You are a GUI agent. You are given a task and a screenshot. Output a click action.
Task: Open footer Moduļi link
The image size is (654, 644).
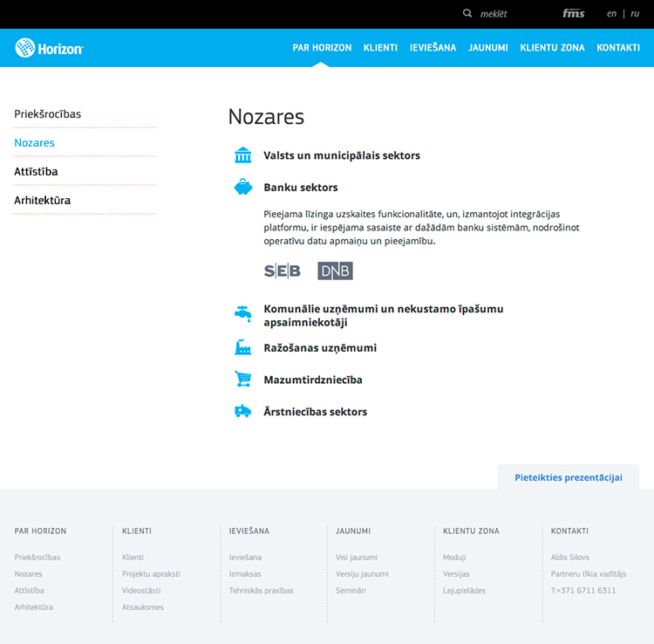tap(454, 558)
